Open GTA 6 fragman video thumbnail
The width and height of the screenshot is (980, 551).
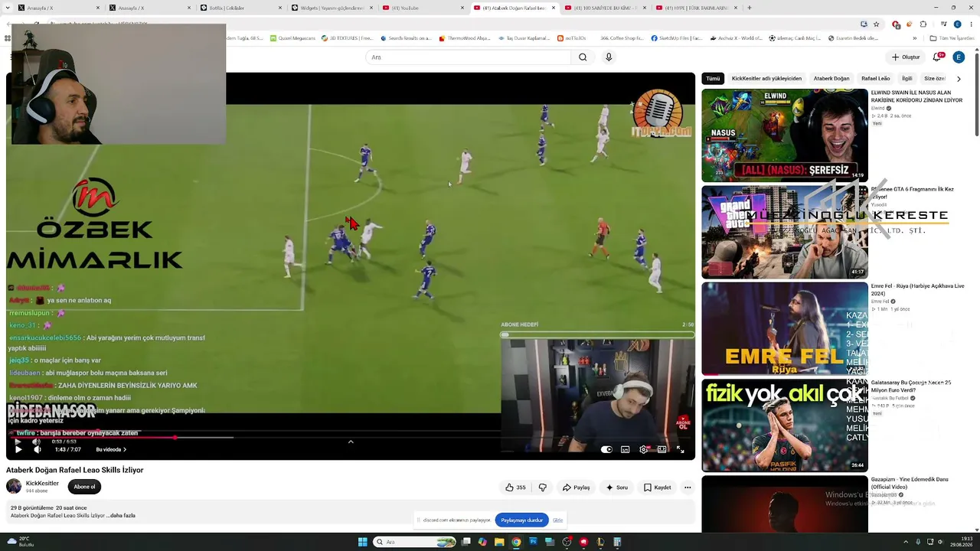(785, 232)
